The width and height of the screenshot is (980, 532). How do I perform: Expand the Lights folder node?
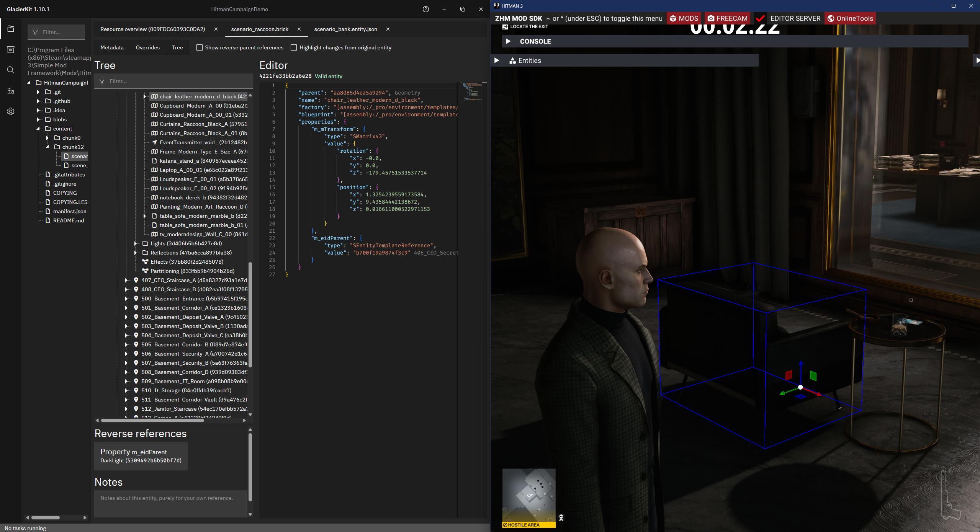[x=136, y=243]
